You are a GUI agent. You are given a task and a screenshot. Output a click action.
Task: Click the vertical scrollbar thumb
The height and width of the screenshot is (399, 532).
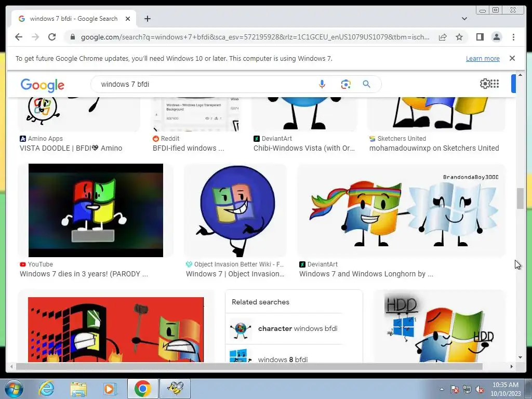(520, 198)
